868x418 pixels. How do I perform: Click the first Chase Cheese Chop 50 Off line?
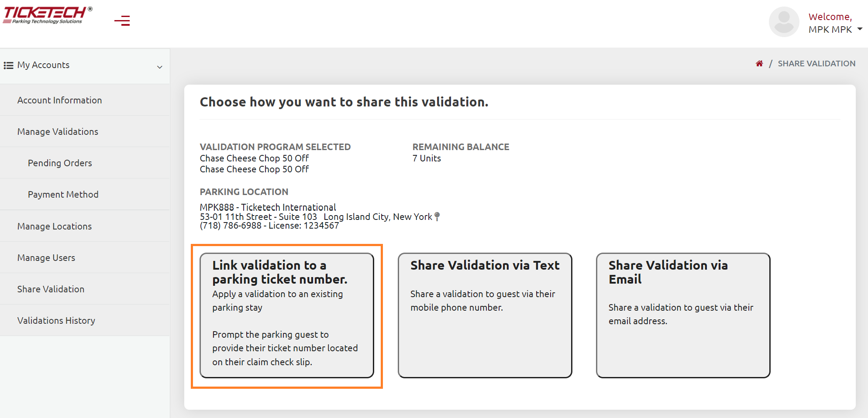click(254, 158)
